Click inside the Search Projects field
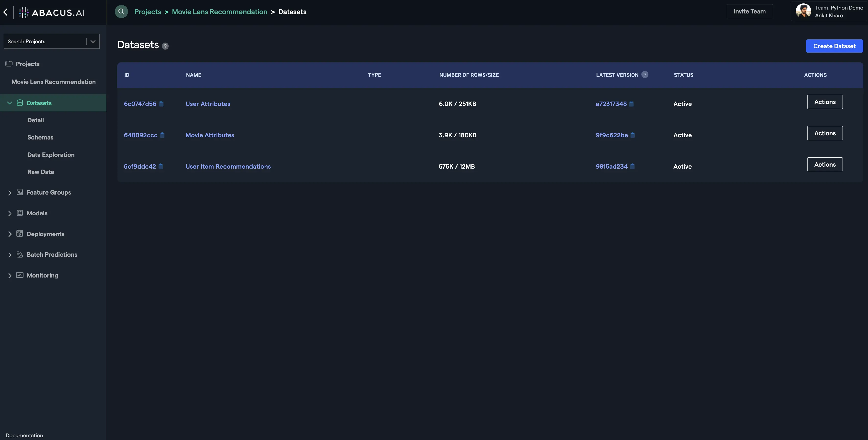The image size is (868, 440). (x=40, y=41)
